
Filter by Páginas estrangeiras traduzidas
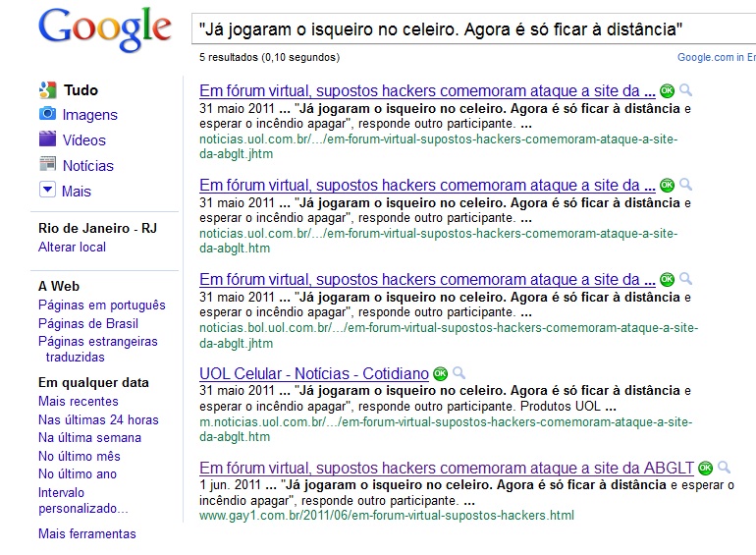click(x=98, y=349)
